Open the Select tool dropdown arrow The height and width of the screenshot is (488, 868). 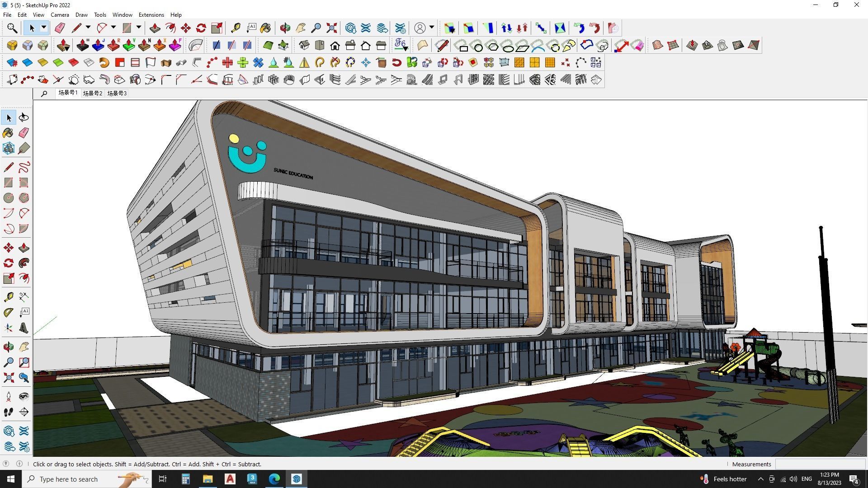click(x=44, y=28)
